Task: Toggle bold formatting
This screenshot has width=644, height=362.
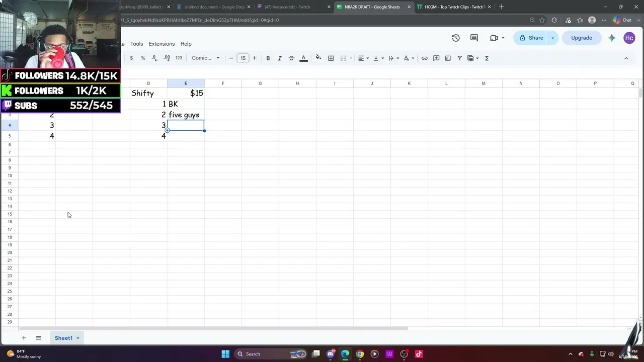Action: (x=268, y=58)
